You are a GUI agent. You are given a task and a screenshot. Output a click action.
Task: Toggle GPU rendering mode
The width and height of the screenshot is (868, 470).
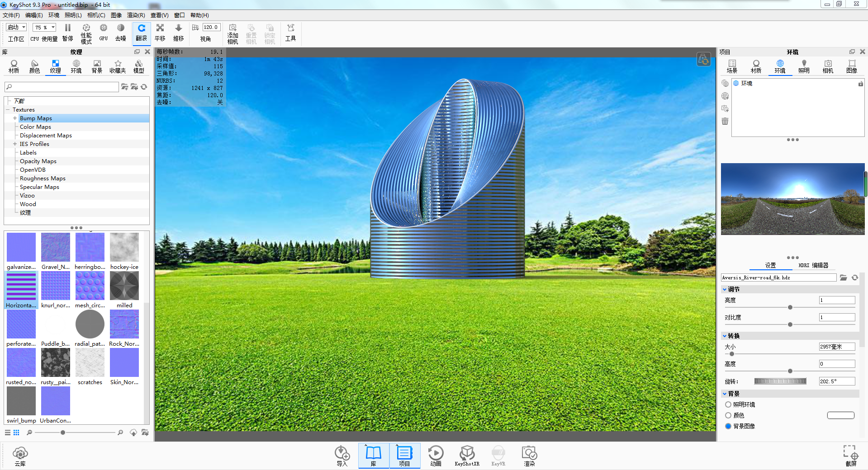(x=104, y=33)
